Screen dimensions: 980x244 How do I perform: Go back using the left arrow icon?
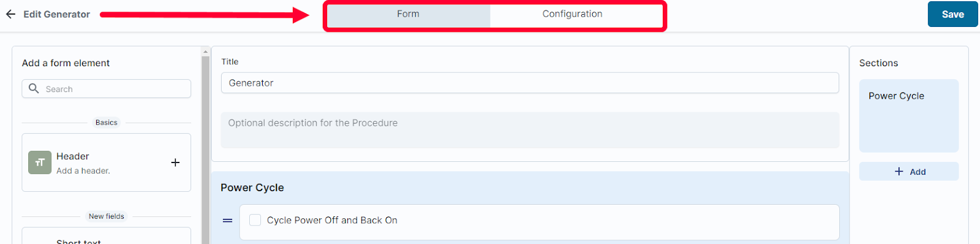[x=10, y=14]
